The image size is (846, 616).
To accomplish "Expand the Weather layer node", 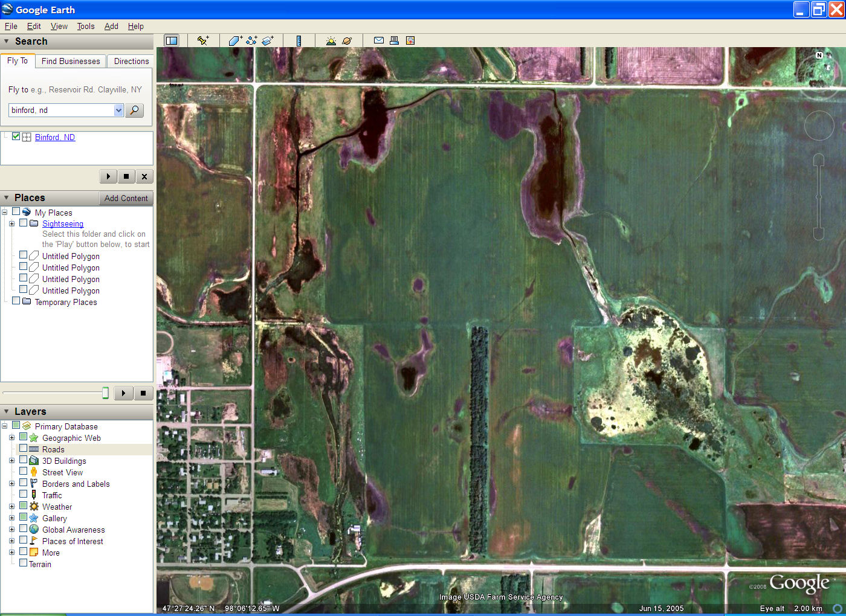I will tap(11, 507).
